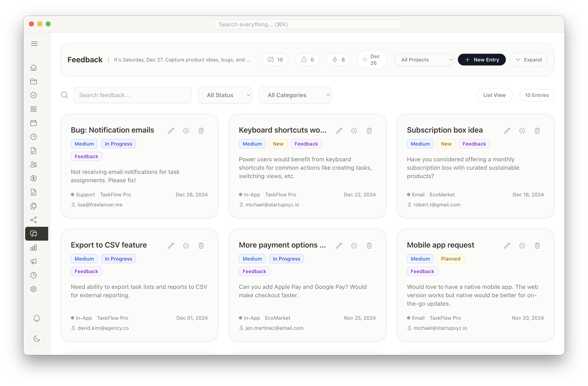Open the All Categories filter dropdown
Viewport: 588px width, 386px height.
point(295,95)
